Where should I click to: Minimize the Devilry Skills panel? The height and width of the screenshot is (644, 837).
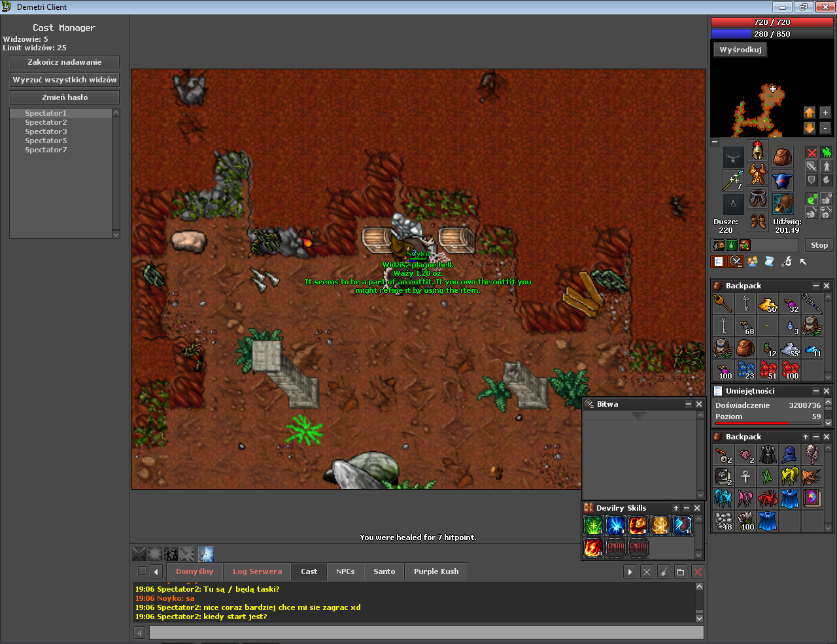tap(687, 508)
